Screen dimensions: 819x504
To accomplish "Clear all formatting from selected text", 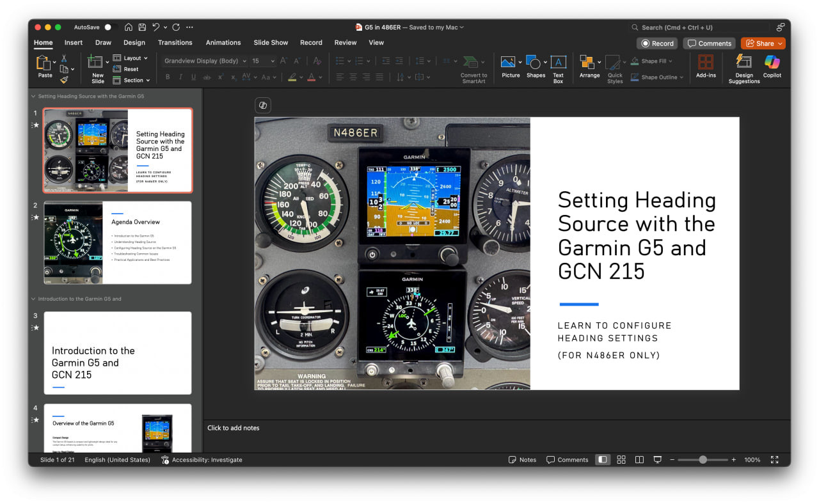I will pos(316,61).
